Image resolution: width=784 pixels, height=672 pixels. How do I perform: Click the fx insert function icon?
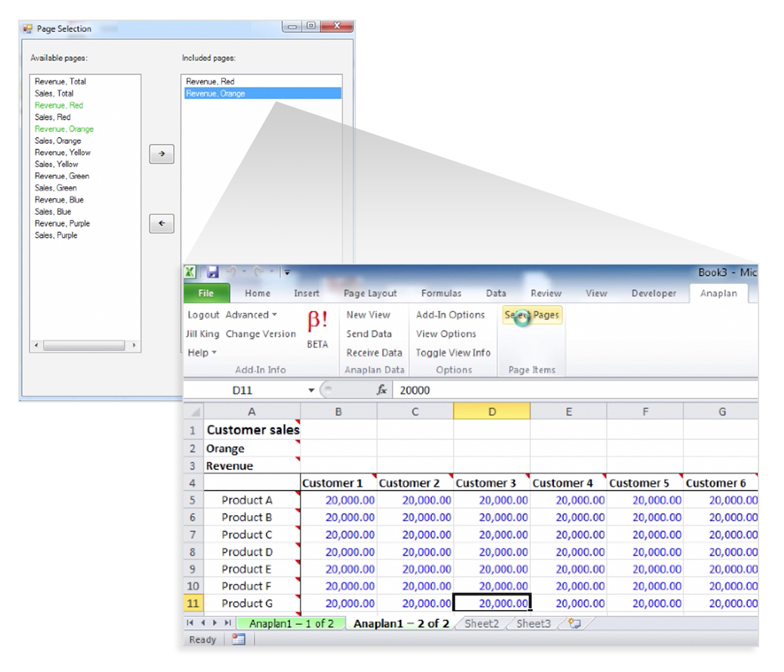[382, 390]
